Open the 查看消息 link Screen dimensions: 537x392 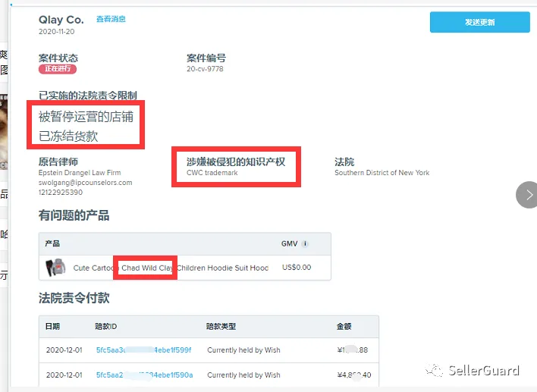[111, 19]
